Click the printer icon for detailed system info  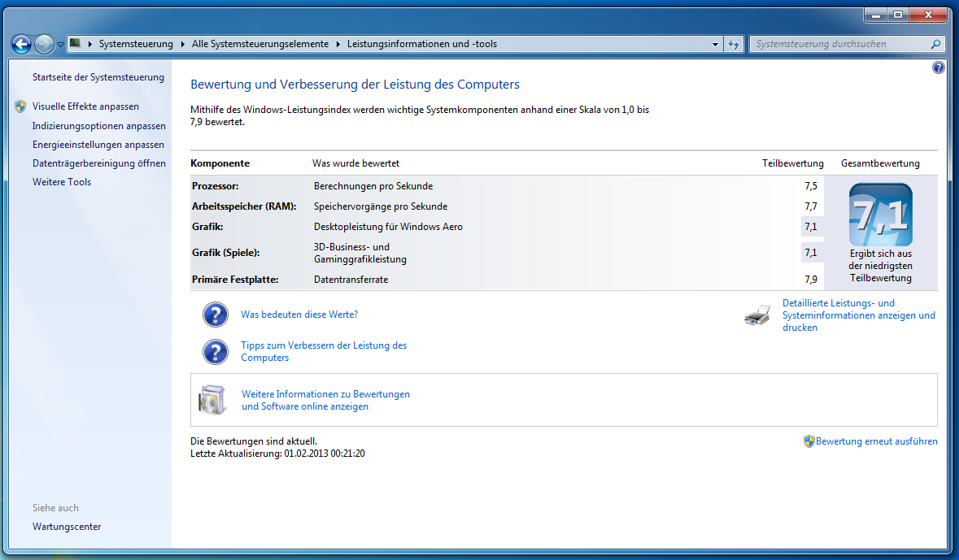coord(757,315)
